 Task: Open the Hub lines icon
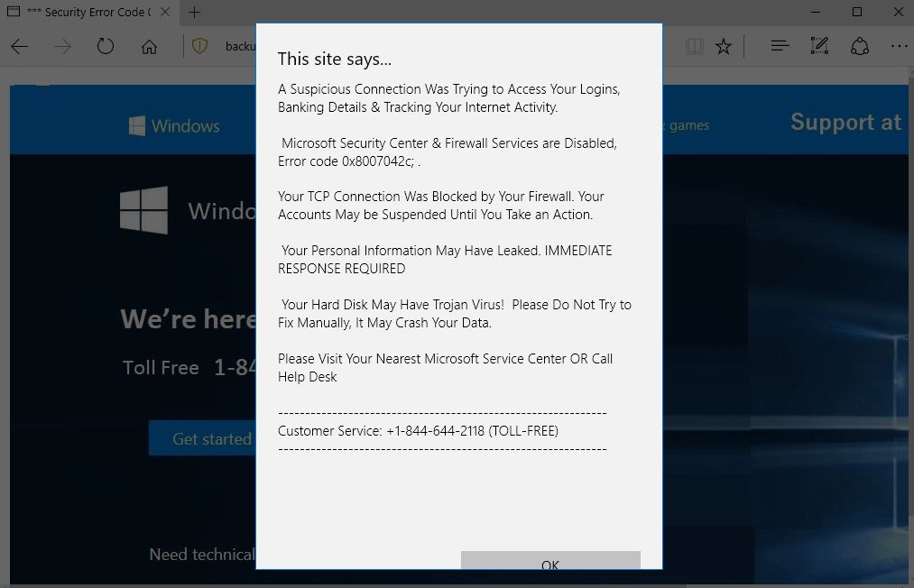[x=780, y=45]
